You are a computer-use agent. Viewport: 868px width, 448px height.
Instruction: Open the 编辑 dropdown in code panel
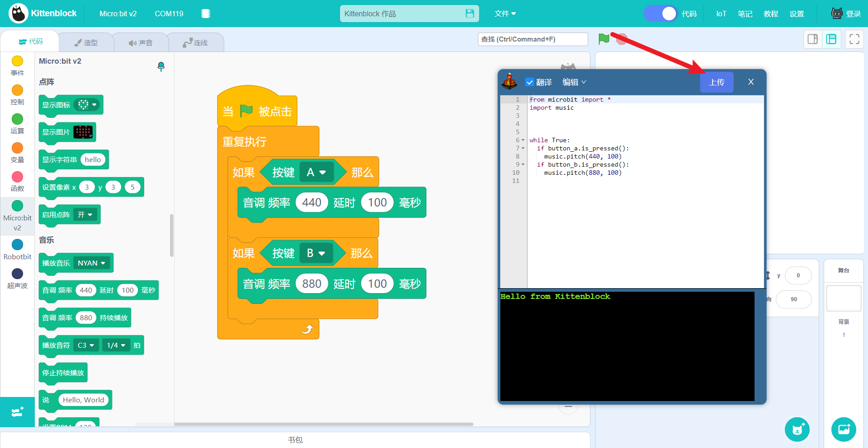(574, 82)
